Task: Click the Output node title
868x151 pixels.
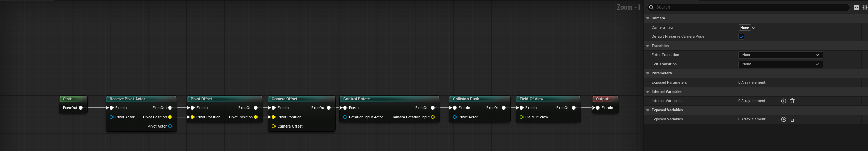Action: point(602,99)
